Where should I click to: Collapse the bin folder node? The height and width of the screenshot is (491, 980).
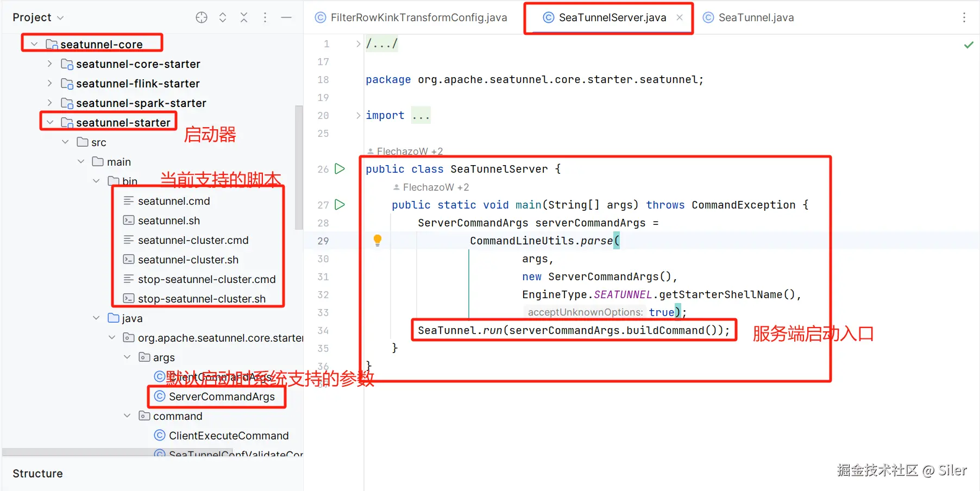pyautogui.click(x=97, y=181)
